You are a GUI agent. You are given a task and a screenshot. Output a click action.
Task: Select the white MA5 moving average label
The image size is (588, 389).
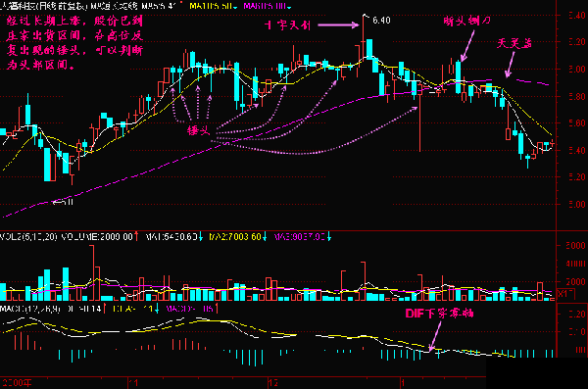(159, 6)
